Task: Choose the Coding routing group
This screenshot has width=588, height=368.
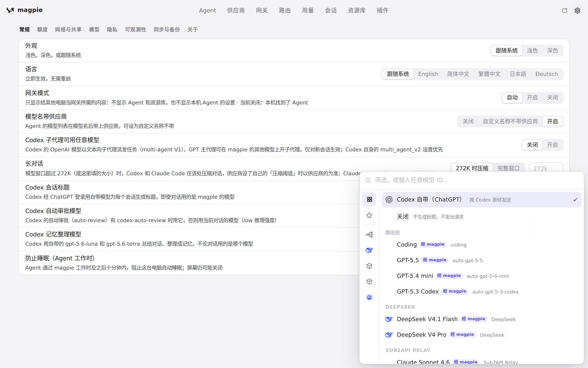Action: coord(482,244)
